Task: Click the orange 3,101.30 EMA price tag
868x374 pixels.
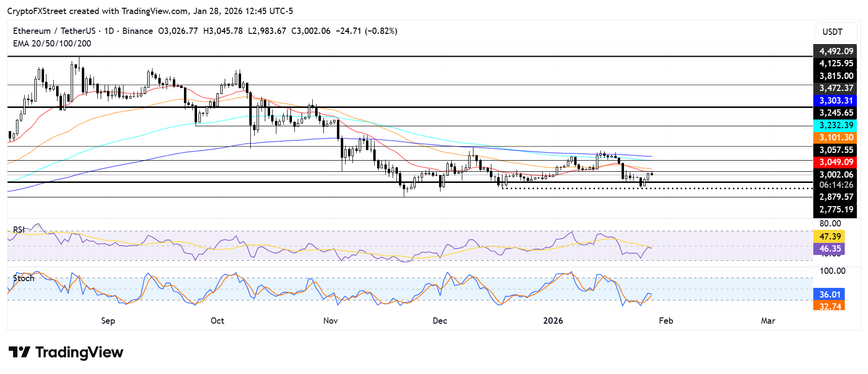Action: coord(835,138)
